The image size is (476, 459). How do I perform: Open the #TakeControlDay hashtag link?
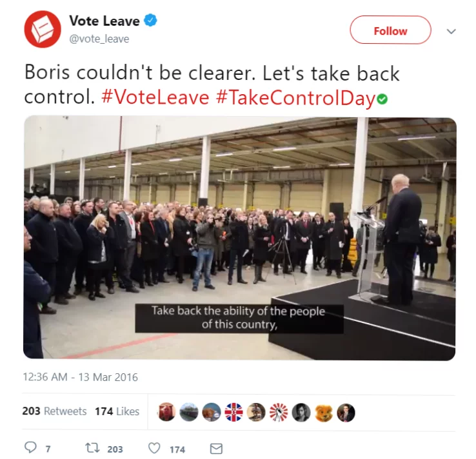coord(296,98)
